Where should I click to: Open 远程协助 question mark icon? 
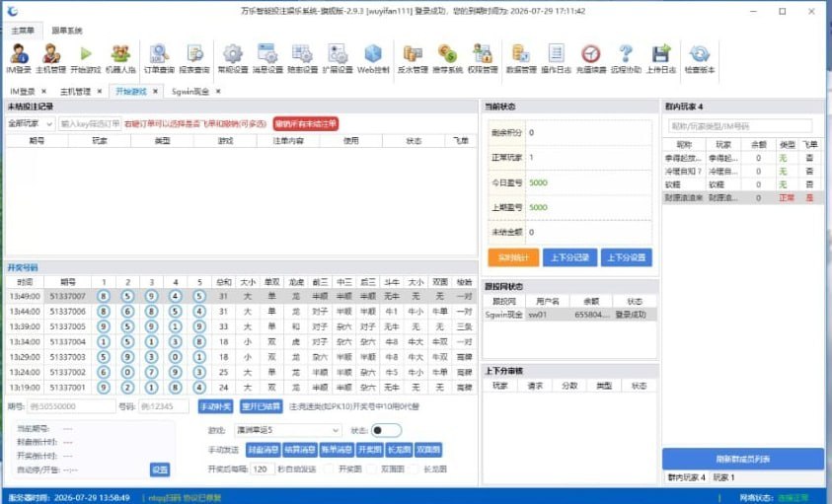click(626, 59)
